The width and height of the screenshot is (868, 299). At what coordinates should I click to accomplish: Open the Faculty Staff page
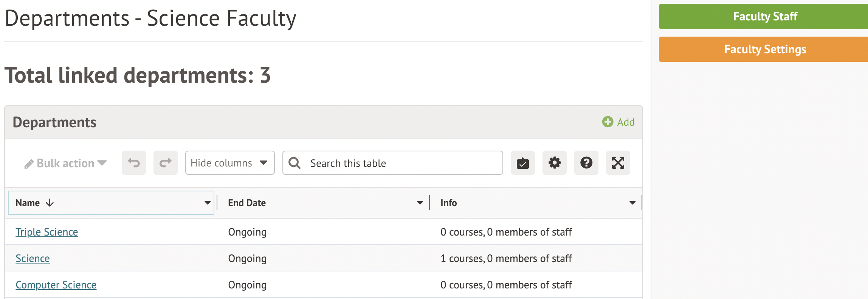(764, 17)
